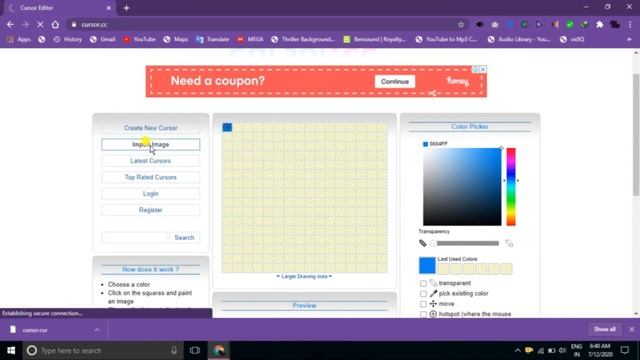
Task: Close the coupon advertisement banner
Action: [483, 69]
